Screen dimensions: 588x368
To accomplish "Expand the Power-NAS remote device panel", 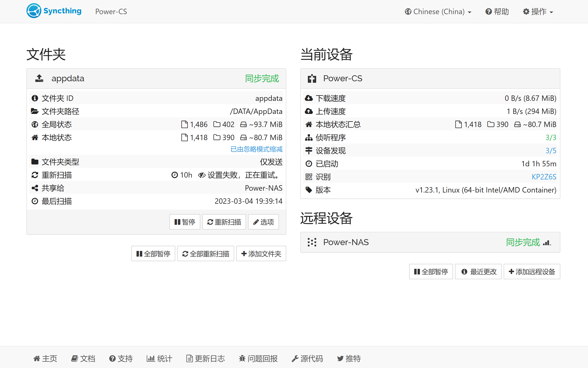I will [x=430, y=242].
